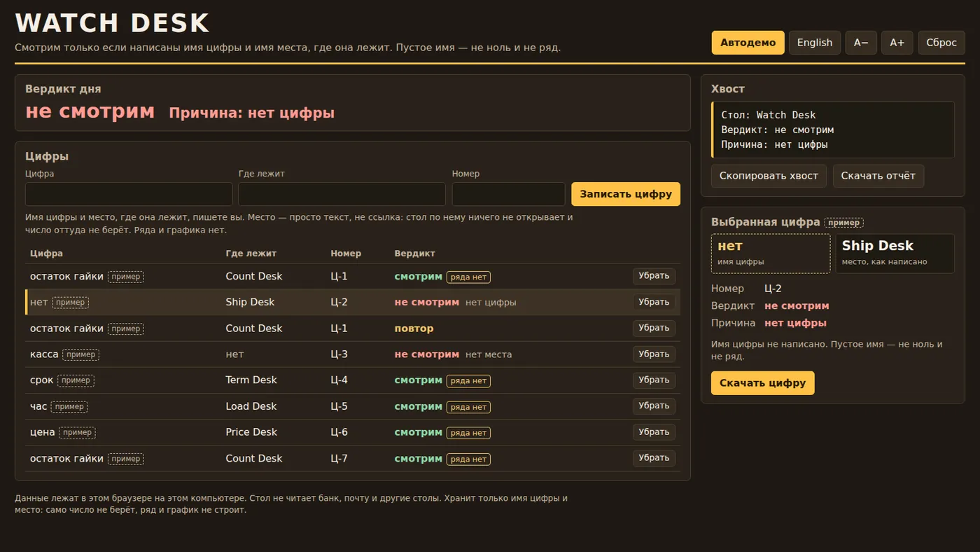
Task: Focus the Номер input field
Action: 508,194
